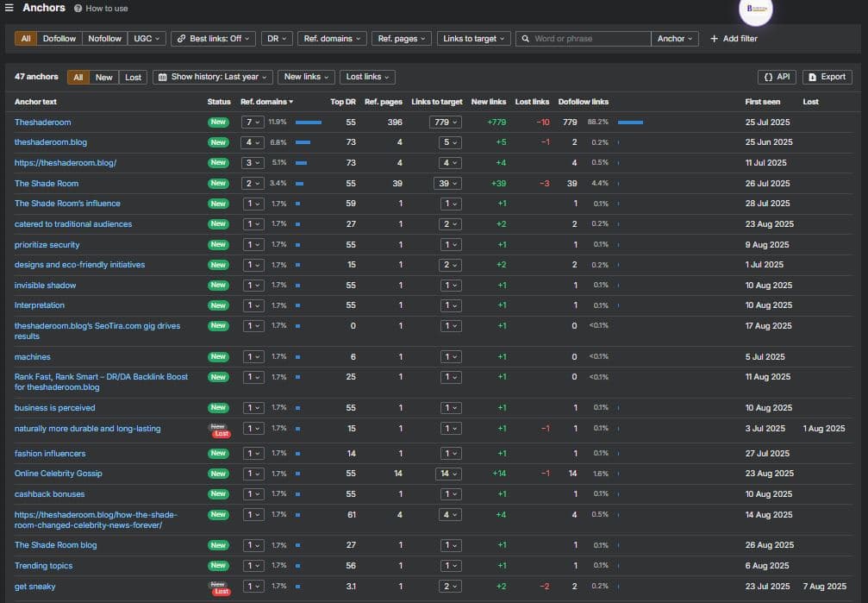Sort by Dofollow links column header
Screen dimensions: 868x603
584,102
